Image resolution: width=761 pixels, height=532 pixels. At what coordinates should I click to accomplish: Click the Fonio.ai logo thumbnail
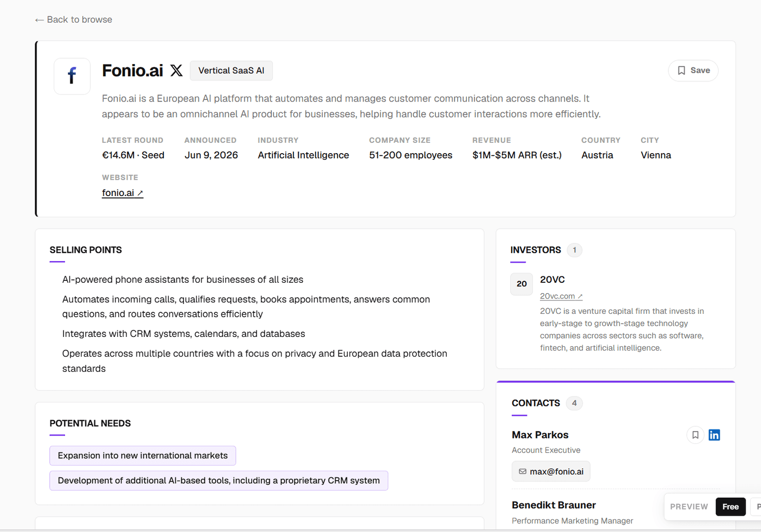[x=72, y=76]
